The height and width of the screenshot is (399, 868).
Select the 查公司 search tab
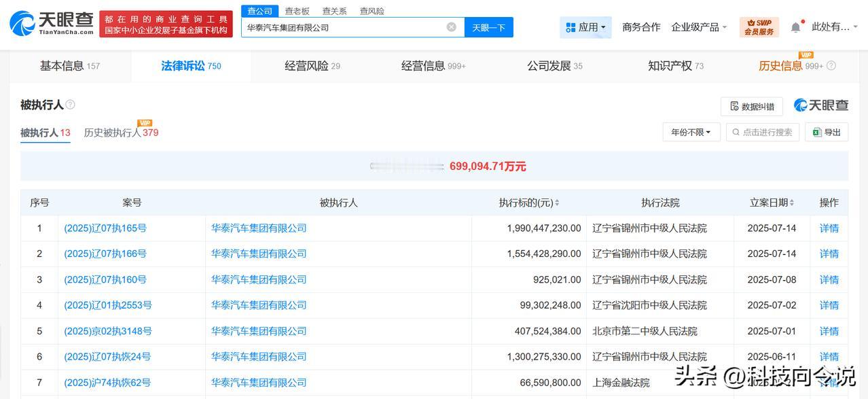259,11
